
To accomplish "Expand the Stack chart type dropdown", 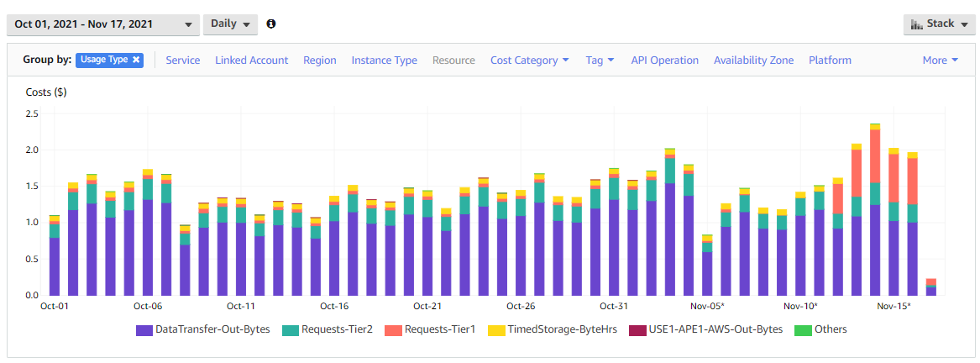I will coord(940,24).
